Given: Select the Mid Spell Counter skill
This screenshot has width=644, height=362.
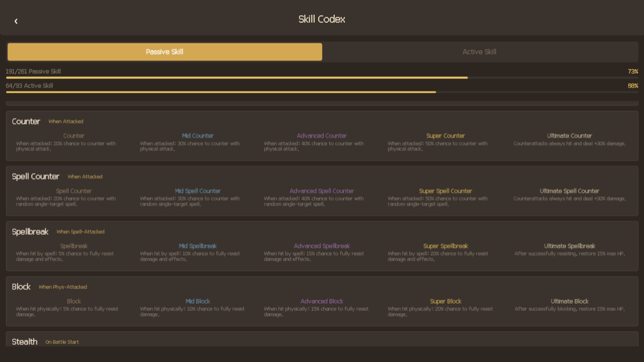Looking at the screenshot, I should pos(198,191).
